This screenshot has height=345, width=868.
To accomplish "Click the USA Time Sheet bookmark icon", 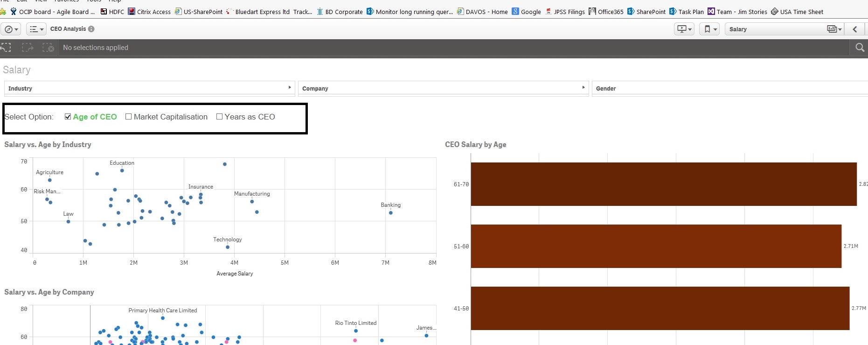I will coord(775,11).
